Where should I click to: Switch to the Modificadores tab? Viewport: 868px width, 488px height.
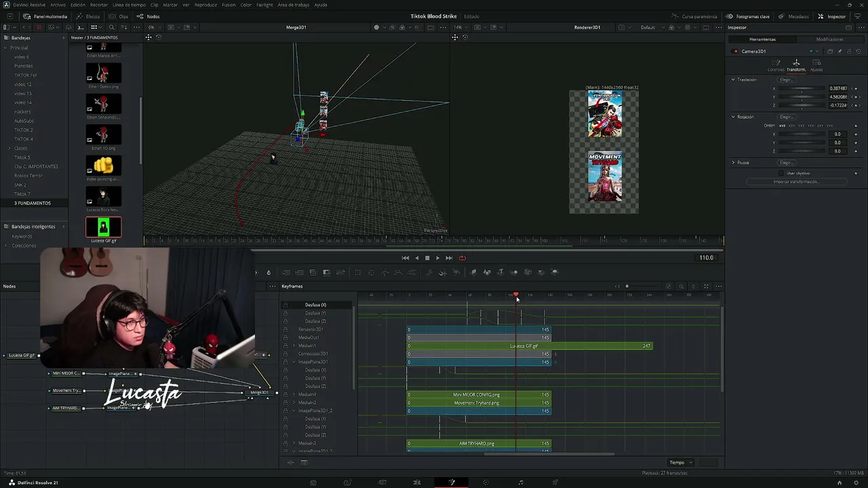[829, 39]
